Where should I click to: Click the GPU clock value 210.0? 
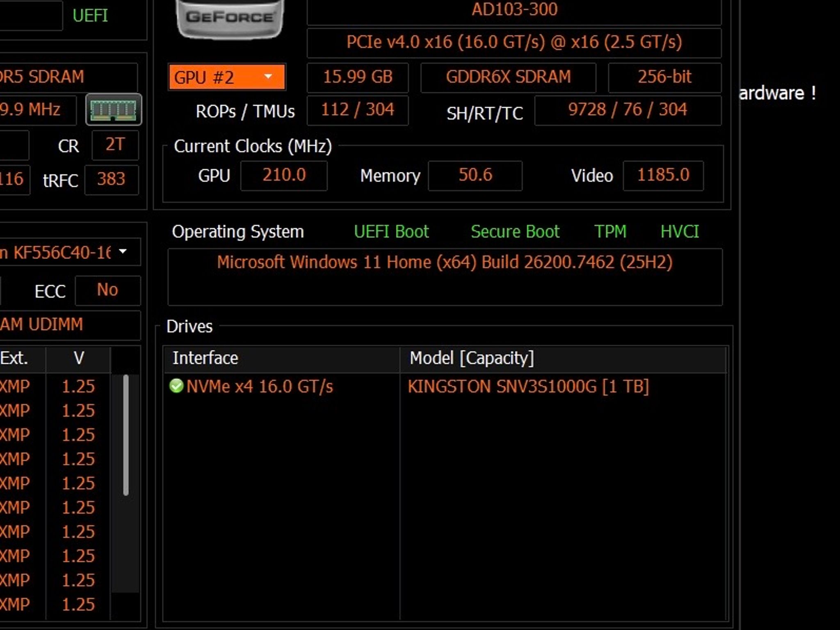pos(284,176)
